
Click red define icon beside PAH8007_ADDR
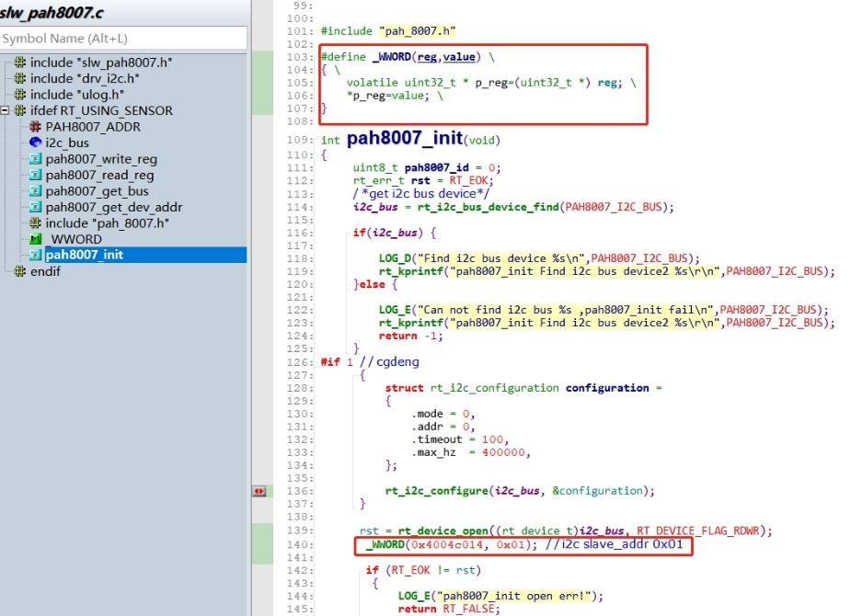(x=35, y=127)
